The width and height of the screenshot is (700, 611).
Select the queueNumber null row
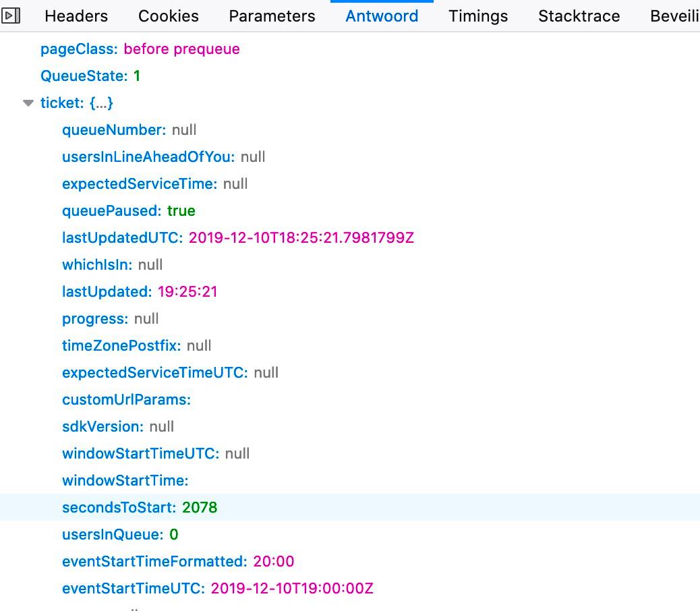[129, 130]
